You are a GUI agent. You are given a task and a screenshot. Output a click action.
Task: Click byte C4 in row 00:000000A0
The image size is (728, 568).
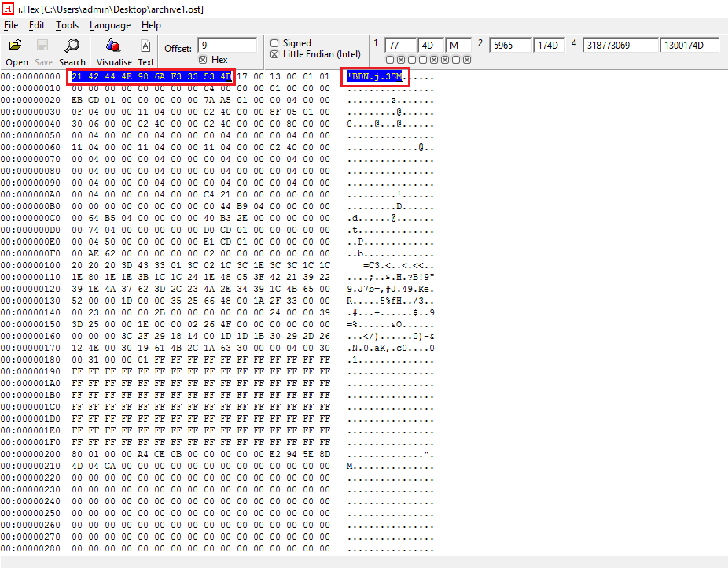(209, 194)
